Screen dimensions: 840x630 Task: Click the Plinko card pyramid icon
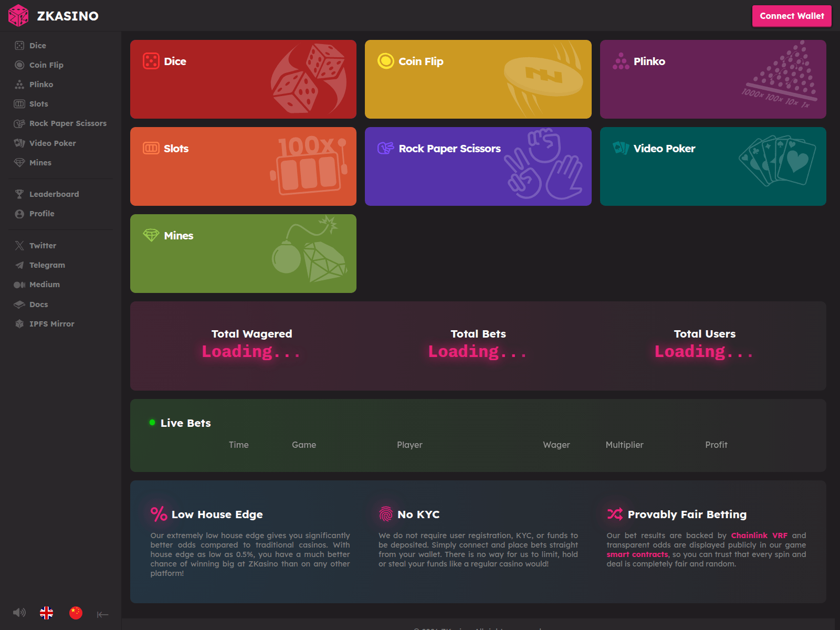[621, 61]
